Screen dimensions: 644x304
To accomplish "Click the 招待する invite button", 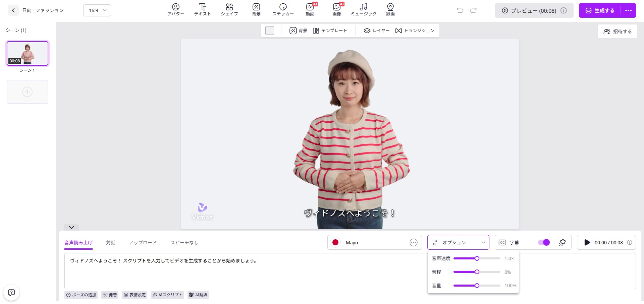I will click(617, 31).
